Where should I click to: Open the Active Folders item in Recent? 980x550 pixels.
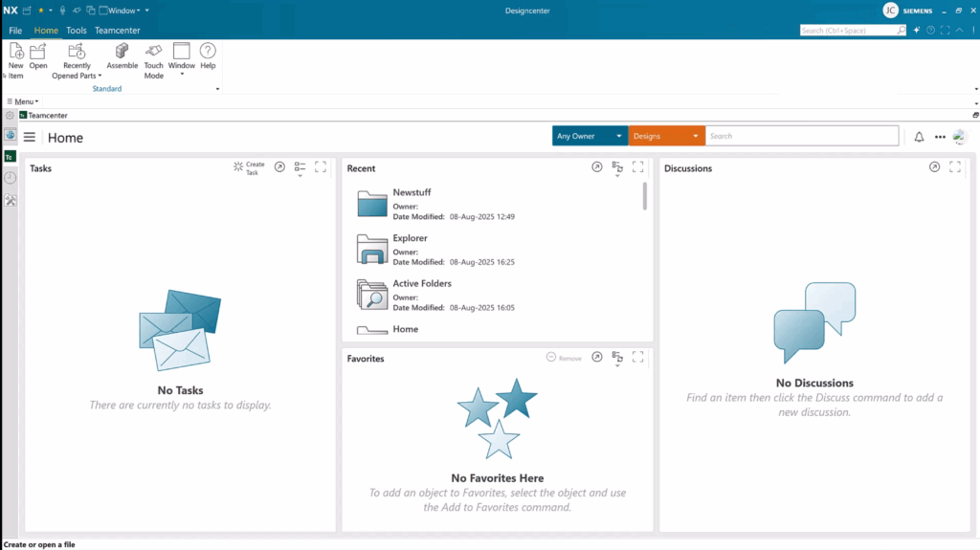tap(422, 284)
